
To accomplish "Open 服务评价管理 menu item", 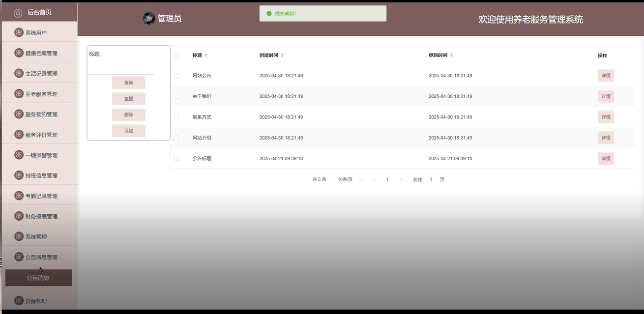I will tap(39, 135).
